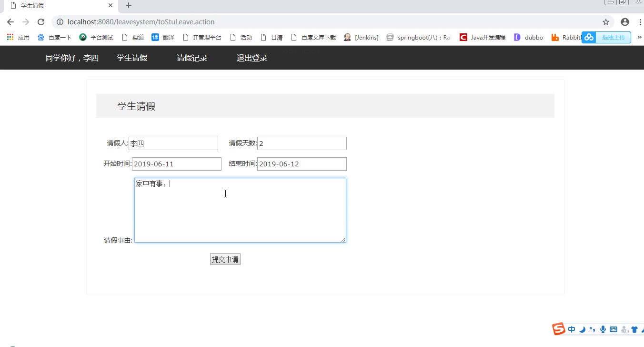
Task: Click the Sogou input method S logo
Action: click(x=559, y=329)
